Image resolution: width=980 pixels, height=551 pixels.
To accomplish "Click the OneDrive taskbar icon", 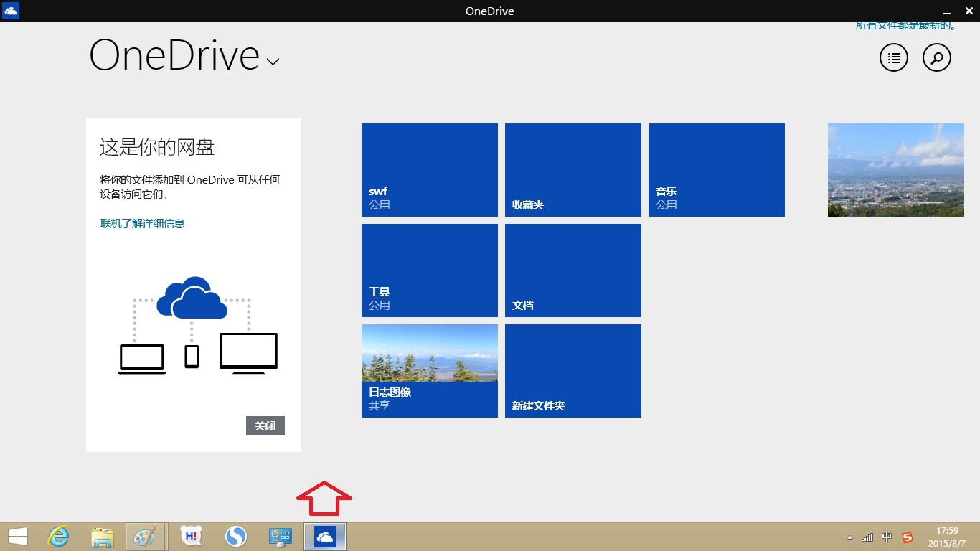I will [x=325, y=536].
